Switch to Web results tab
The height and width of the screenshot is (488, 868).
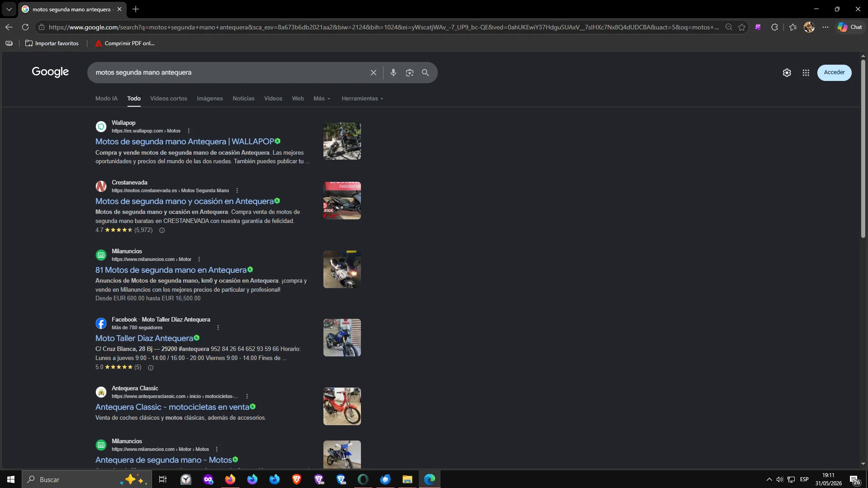coord(298,99)
